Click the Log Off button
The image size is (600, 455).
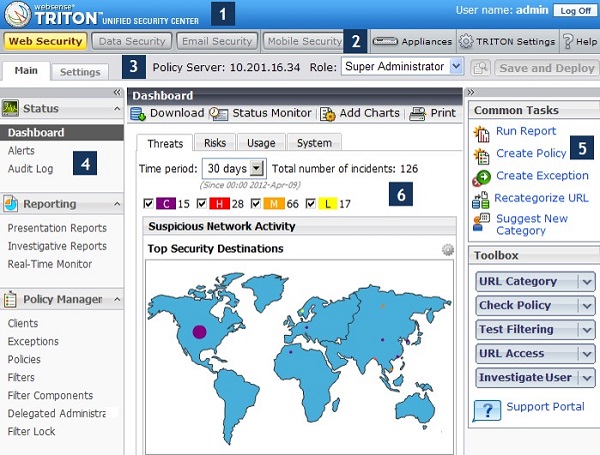(575, 11)
